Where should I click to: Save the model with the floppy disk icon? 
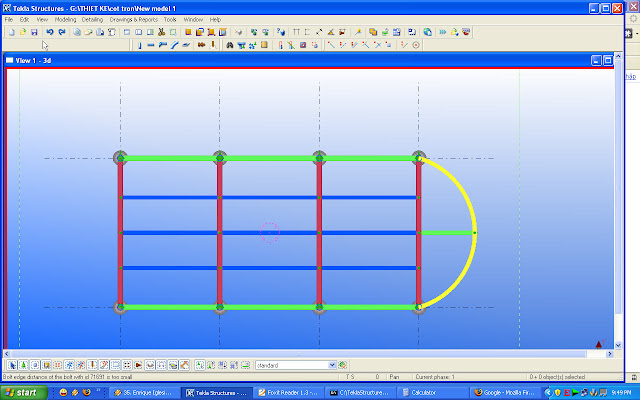(33, 32)
